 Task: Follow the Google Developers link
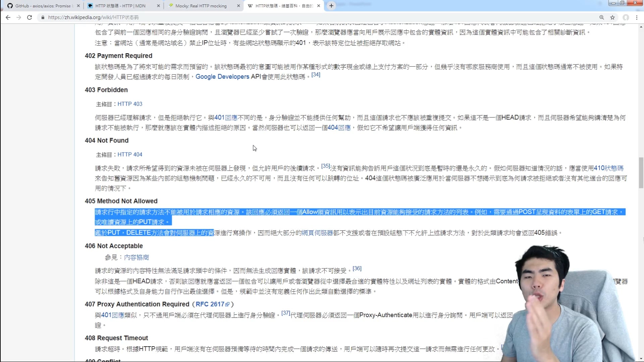(222, 77)
